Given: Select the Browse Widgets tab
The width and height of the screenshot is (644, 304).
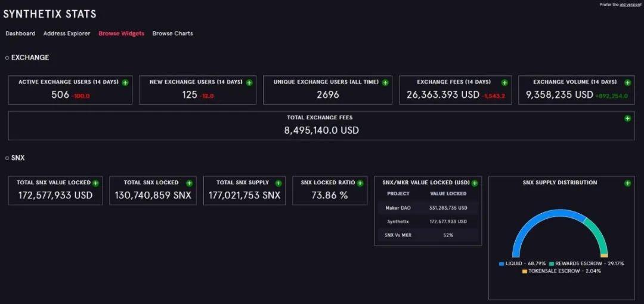Looking at the screenshot, I should (121, 33).
